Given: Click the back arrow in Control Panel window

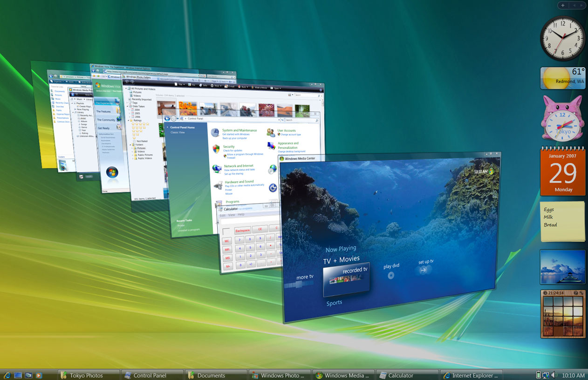Looking at the screenshot, I should 167,118.
